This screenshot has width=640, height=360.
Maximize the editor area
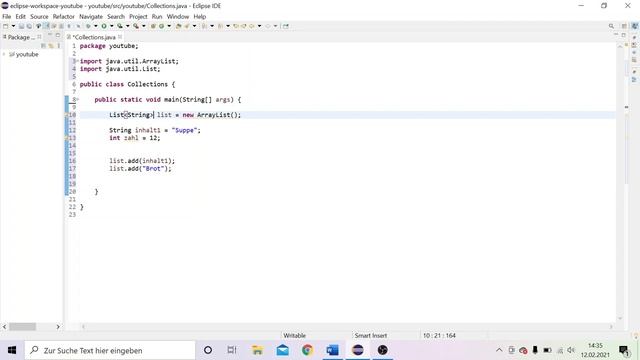click(x=624, y=35)
